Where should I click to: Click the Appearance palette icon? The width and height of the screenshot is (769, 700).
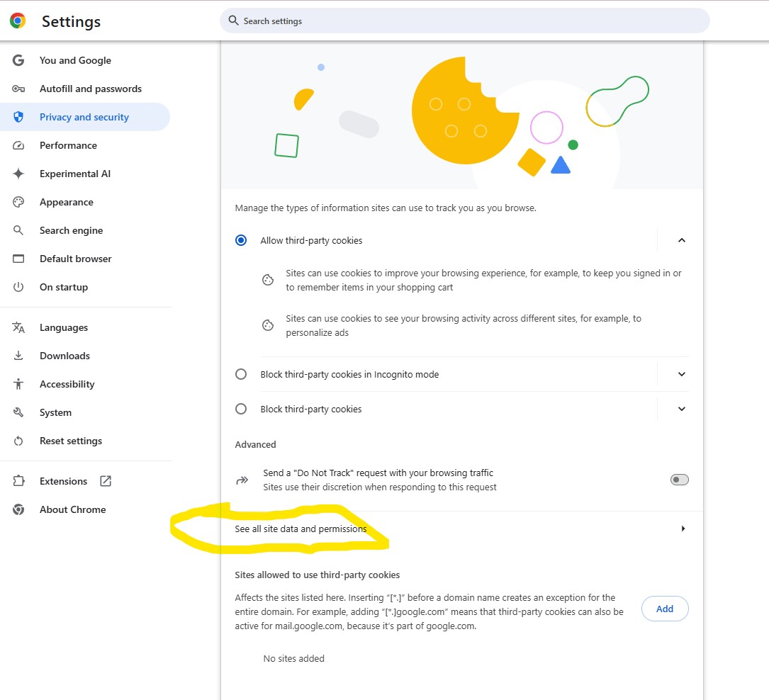coord(18,202)
